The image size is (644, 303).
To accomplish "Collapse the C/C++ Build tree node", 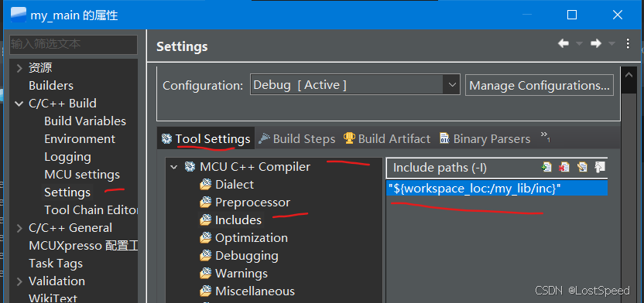I will click(19, 104).
